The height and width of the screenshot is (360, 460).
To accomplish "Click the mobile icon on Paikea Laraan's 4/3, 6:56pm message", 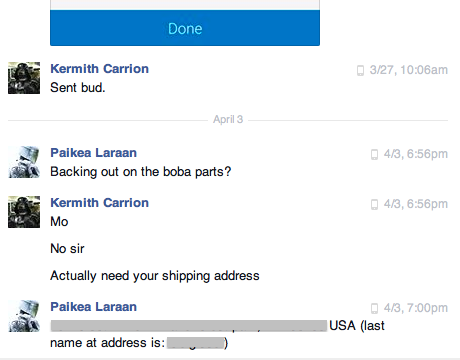I will click(x=374, y=154).
